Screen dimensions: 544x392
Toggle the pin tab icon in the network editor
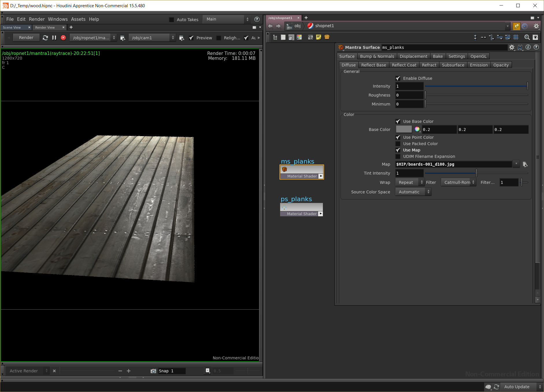(517, 26)
